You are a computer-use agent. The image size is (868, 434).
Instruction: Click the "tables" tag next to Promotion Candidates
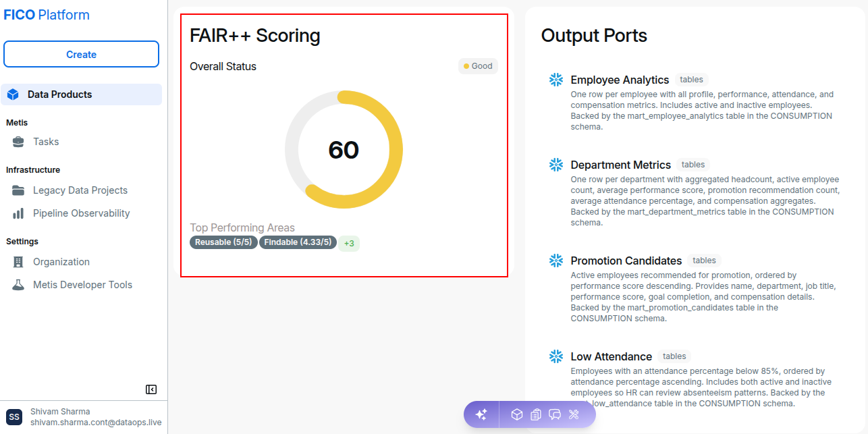[x=705, y=261]
